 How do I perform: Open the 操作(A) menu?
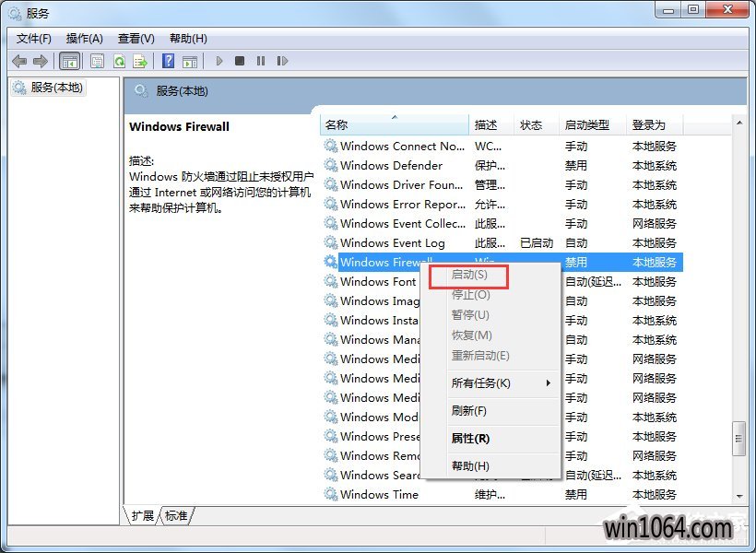(x=85, y=39)
